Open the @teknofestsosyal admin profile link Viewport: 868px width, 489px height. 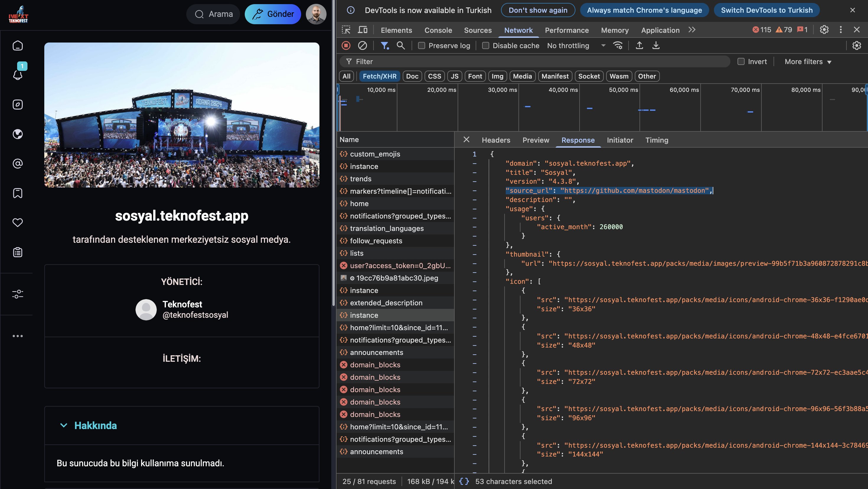click(x=195, y=315)
